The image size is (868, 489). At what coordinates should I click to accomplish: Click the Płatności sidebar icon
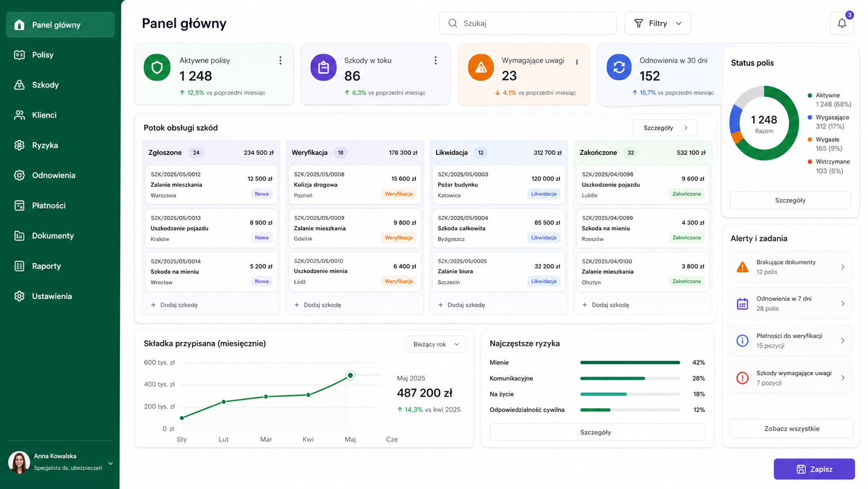click(19, 205)
